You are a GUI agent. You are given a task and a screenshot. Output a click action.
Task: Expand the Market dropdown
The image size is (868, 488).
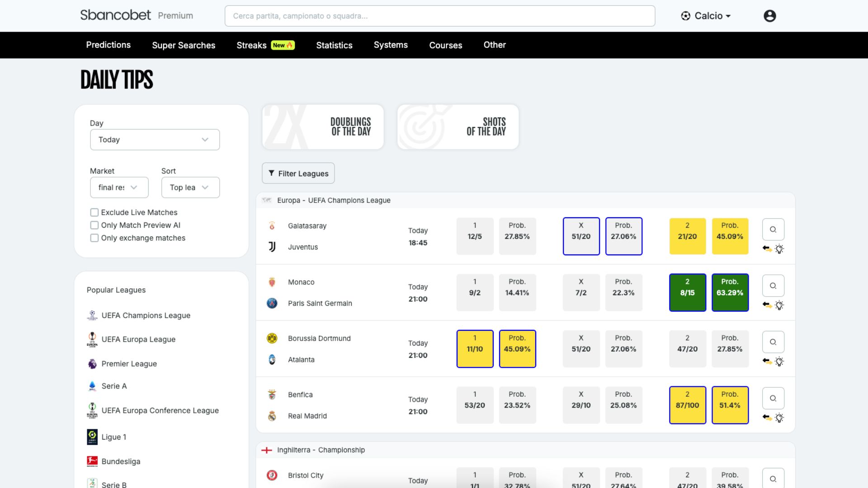(x=119, y=188)
